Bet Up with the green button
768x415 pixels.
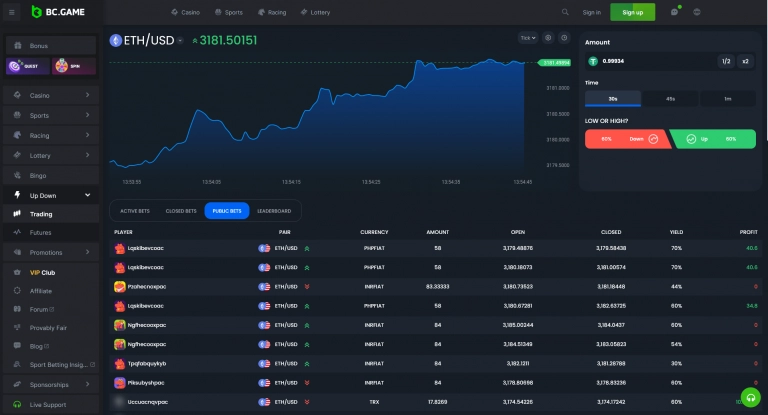click(x=713, y=139)
